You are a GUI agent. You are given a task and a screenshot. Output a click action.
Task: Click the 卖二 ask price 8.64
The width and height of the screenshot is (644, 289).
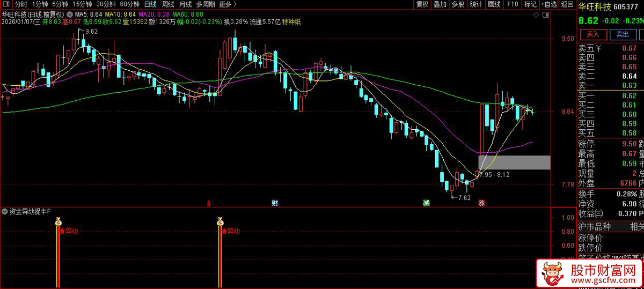click(630, 76)
